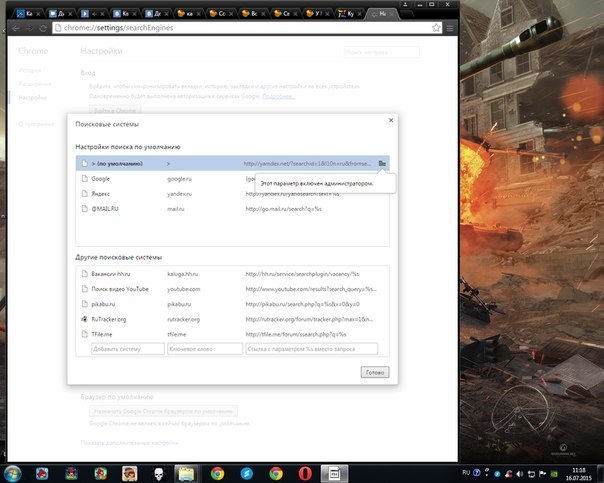Click the rutracker.org keyword cell
The height and width of the screenshot is (483, 604).
(x=183, y=319)
